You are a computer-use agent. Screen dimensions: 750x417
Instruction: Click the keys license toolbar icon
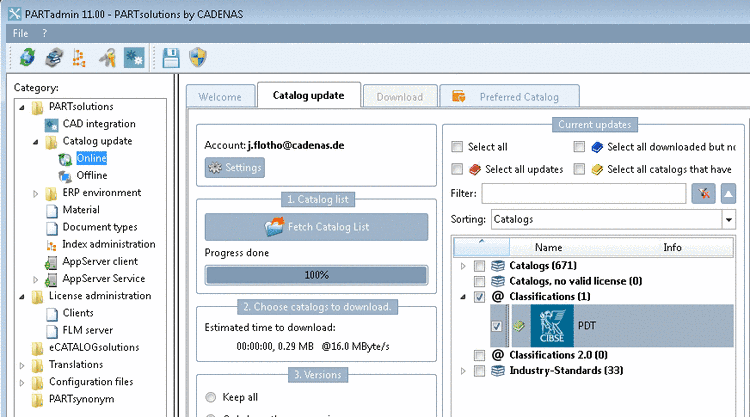(108, 57)
